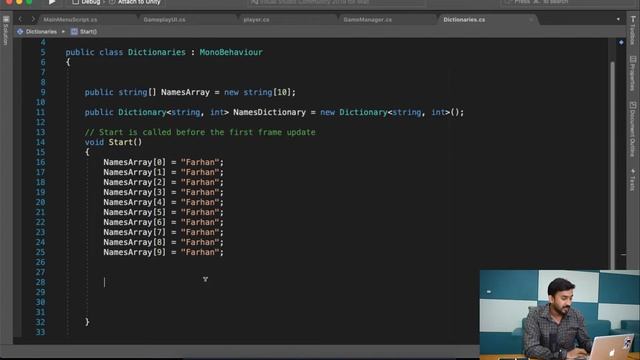Click the NamesArray[6] assignment line

(x=163, y=222)
